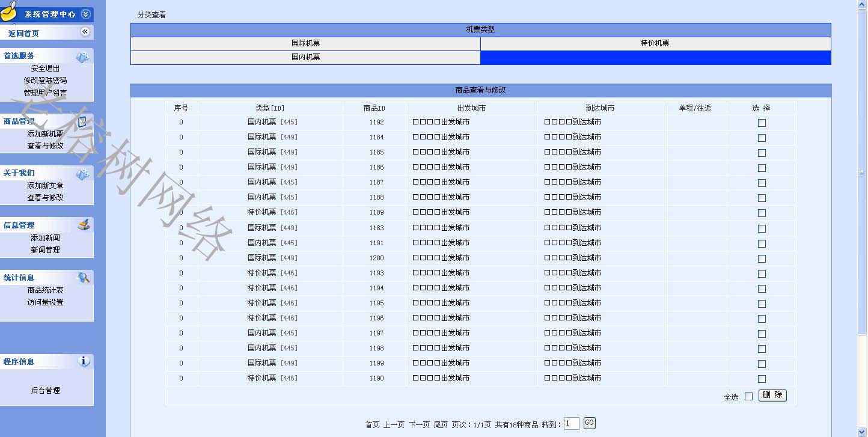Click the 商品管理 section icon
This screenshot has width=868, height=437.
click(x=82, y=121)
